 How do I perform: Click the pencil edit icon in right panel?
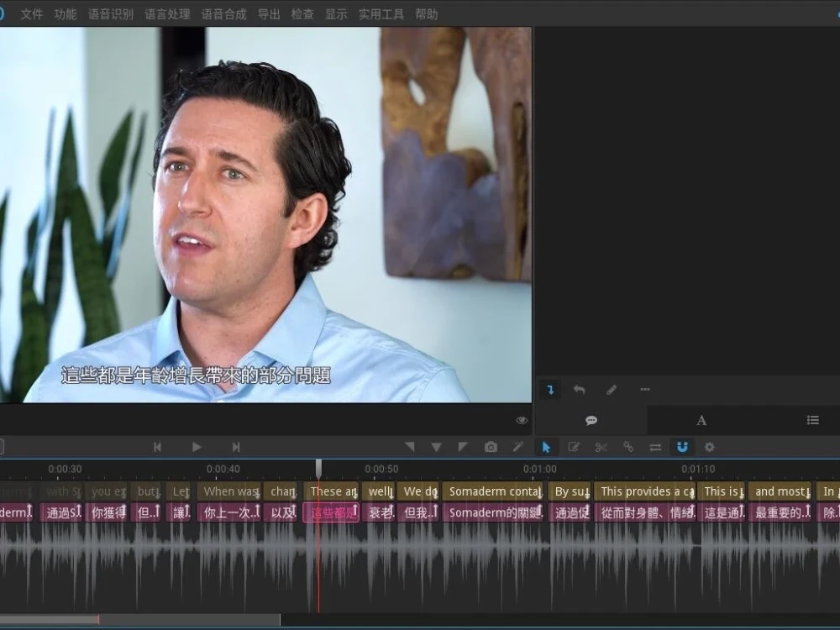click(612, 390)
